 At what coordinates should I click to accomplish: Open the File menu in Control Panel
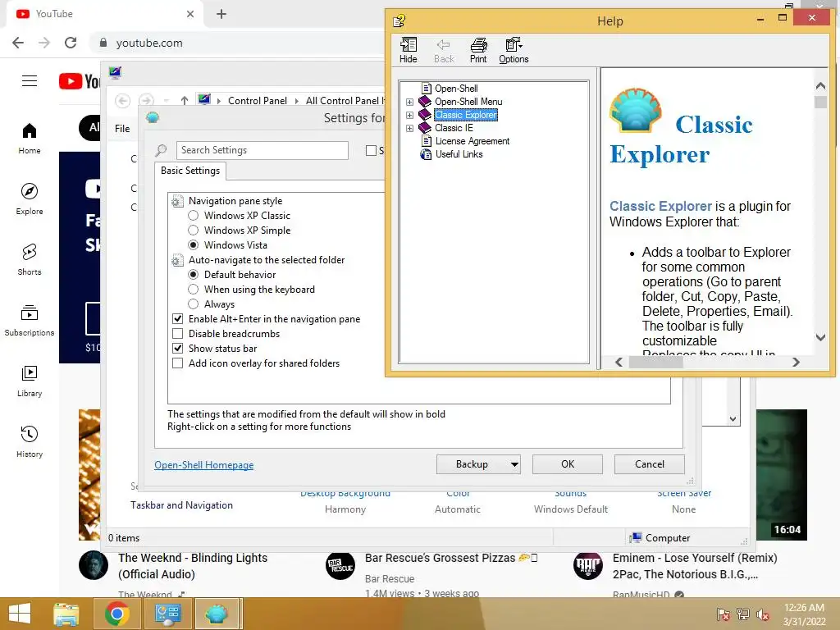pyautogui.click(x=122, y=129)
